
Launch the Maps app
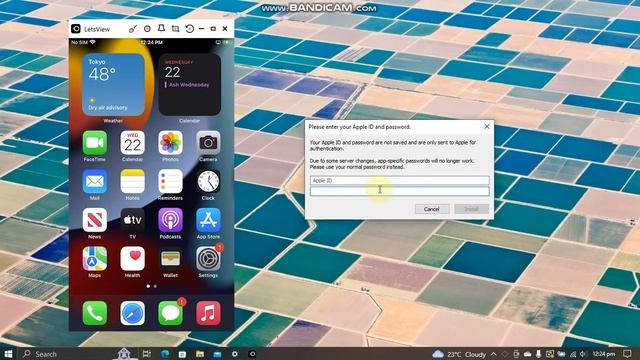pyautogui.click(x=95, y=259)
